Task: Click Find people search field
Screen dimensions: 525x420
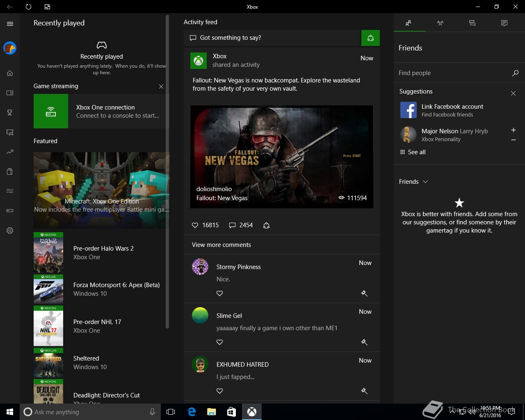Action: tap(453, 73)
